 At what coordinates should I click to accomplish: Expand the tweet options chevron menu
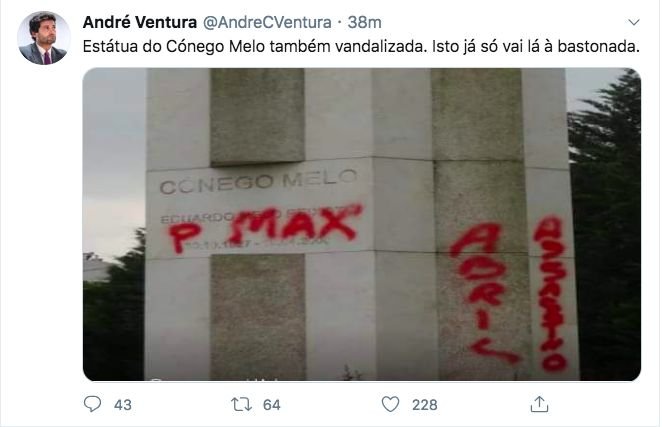(x=634, y=22)
